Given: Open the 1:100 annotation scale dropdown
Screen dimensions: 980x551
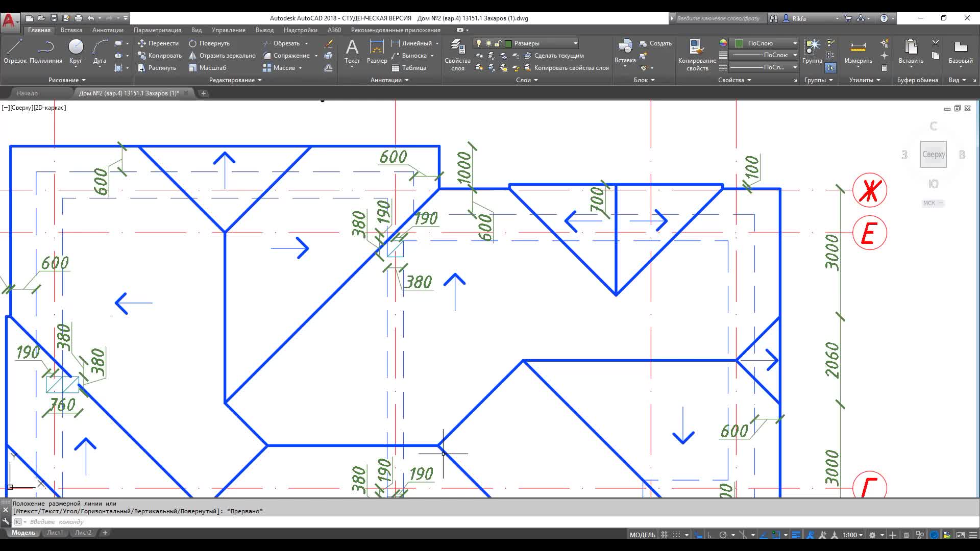Looking at the screenshot, I should click(x=852, y=535).
